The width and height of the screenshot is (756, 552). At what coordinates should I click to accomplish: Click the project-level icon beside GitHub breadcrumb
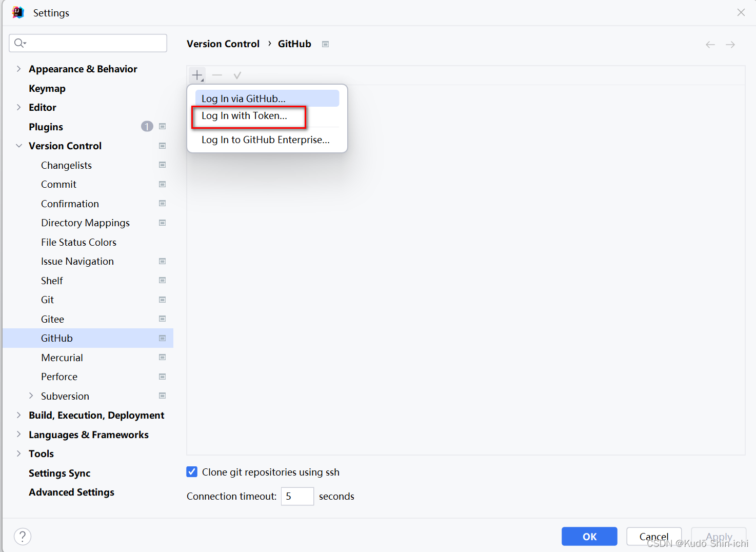click(x=325, y=44)
